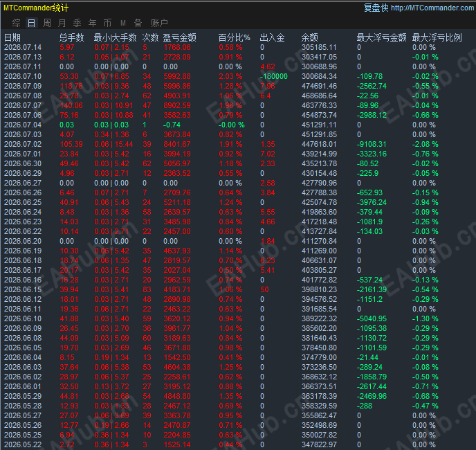Click the 盈亏金额 column header
This screenshot has width=476, height=450.
[x=179, y=37]
